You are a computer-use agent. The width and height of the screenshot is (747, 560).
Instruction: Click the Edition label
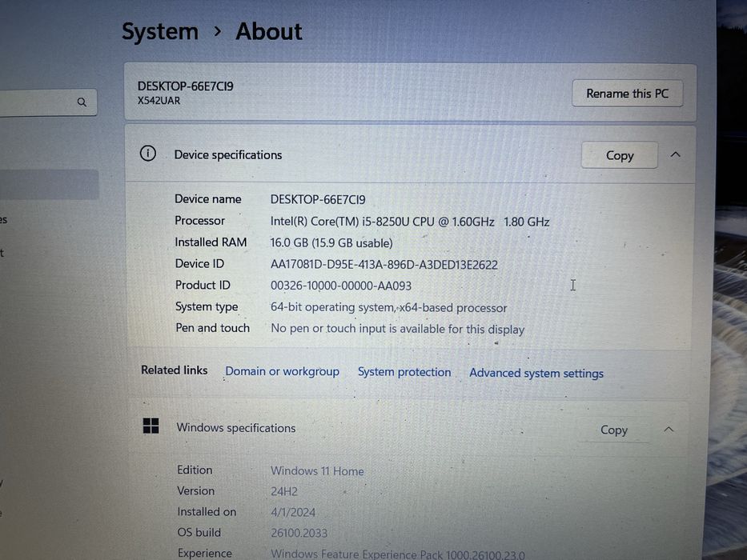click(x=195, y=470)
